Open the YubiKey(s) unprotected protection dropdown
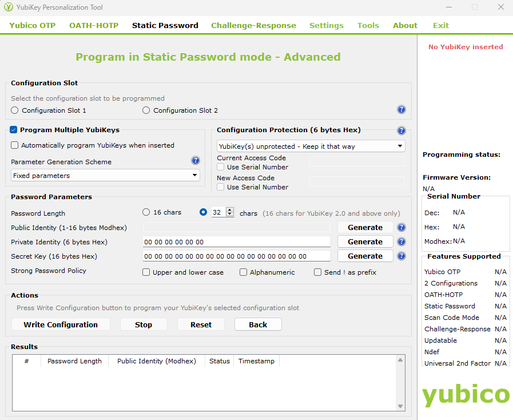513x420 pixels. click(311, 146)
